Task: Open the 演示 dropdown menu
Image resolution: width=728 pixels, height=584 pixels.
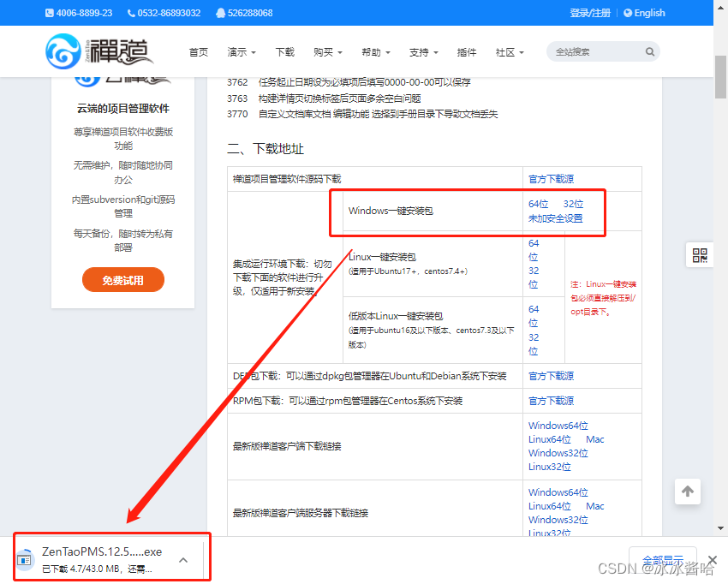Action: pos(242,52)
